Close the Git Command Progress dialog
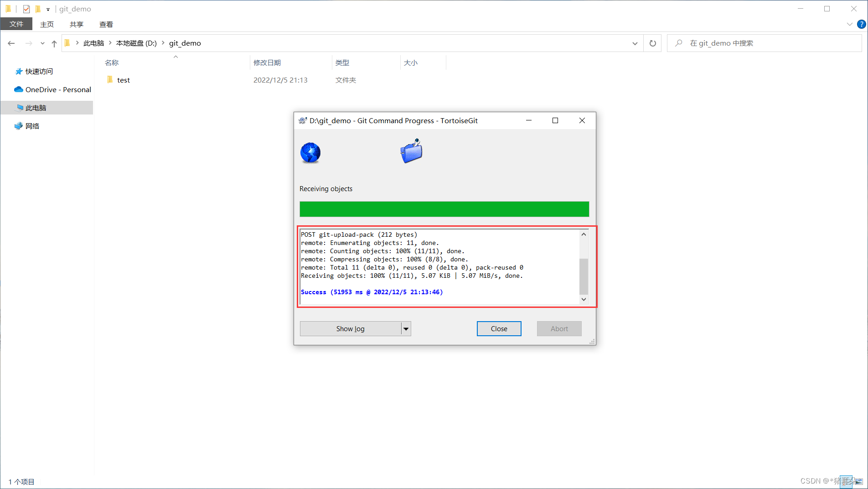 pos(582,120)
